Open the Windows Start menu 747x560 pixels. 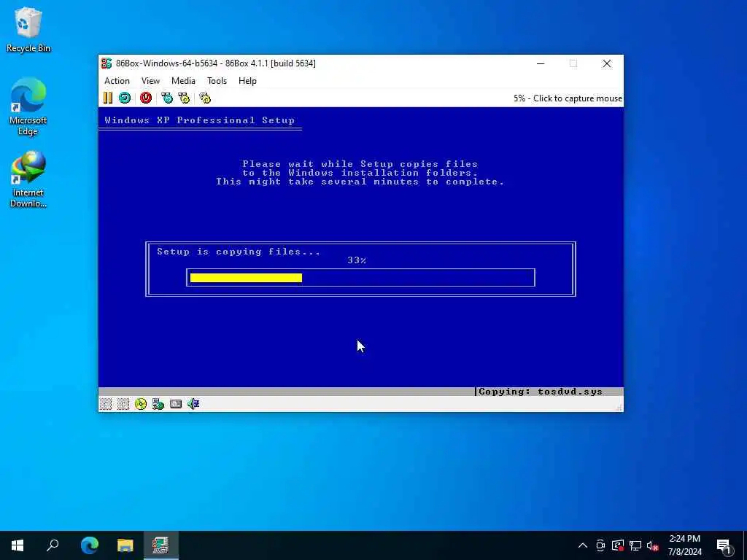click(x=18, y=545)
